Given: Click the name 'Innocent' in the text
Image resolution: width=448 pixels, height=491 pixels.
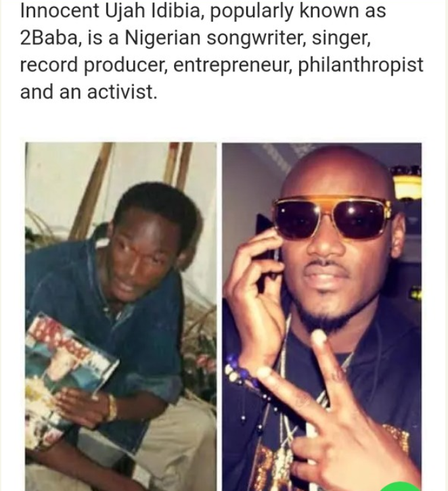Looking at the screenshot, I should tap(60, 11).
